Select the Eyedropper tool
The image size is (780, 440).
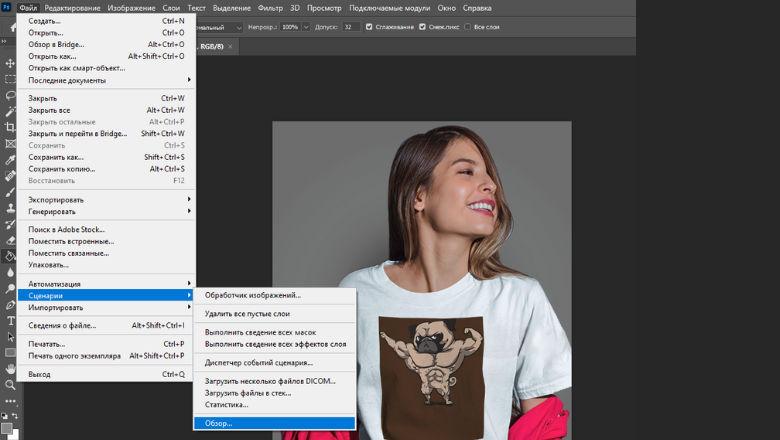[x=10, y=159]
